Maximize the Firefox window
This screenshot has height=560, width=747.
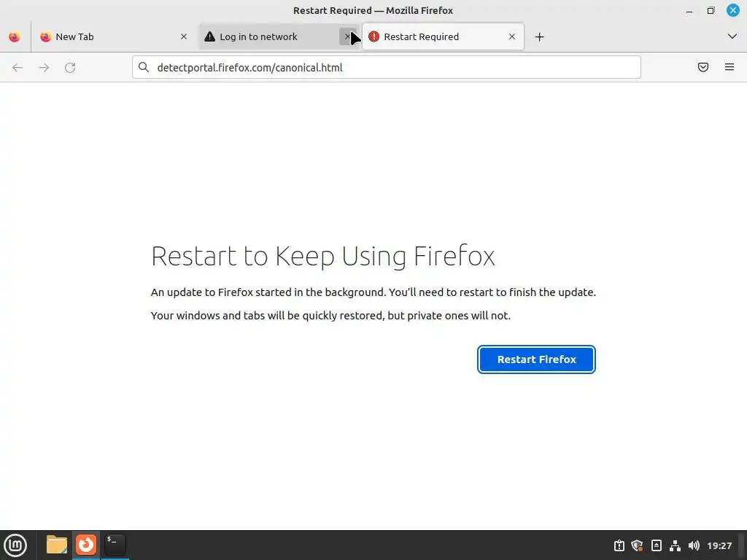pyautogui.click(x=711, y=10)
